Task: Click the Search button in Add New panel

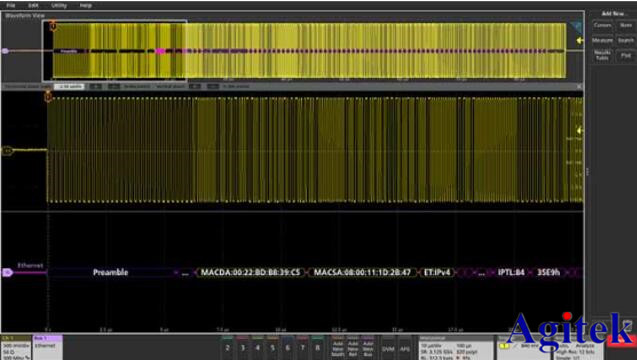Action: 626,40
